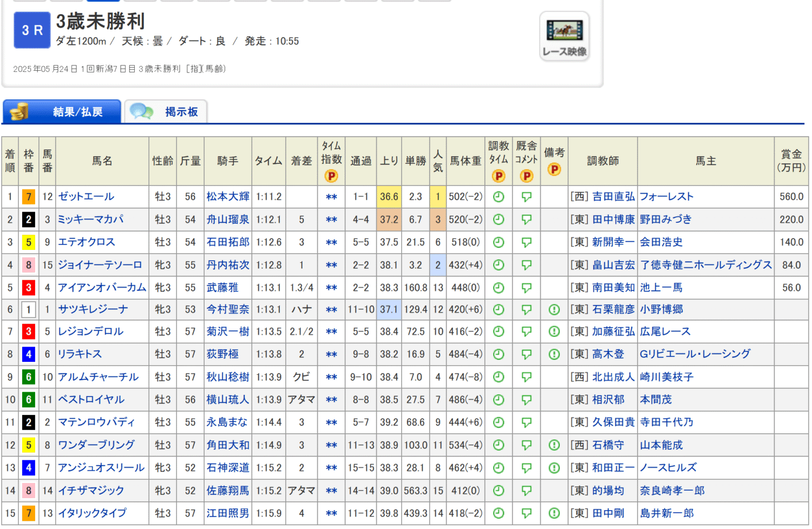Click the 3R race number badge
This screenshot has height=529, width=812.
[x=32, y=30]
